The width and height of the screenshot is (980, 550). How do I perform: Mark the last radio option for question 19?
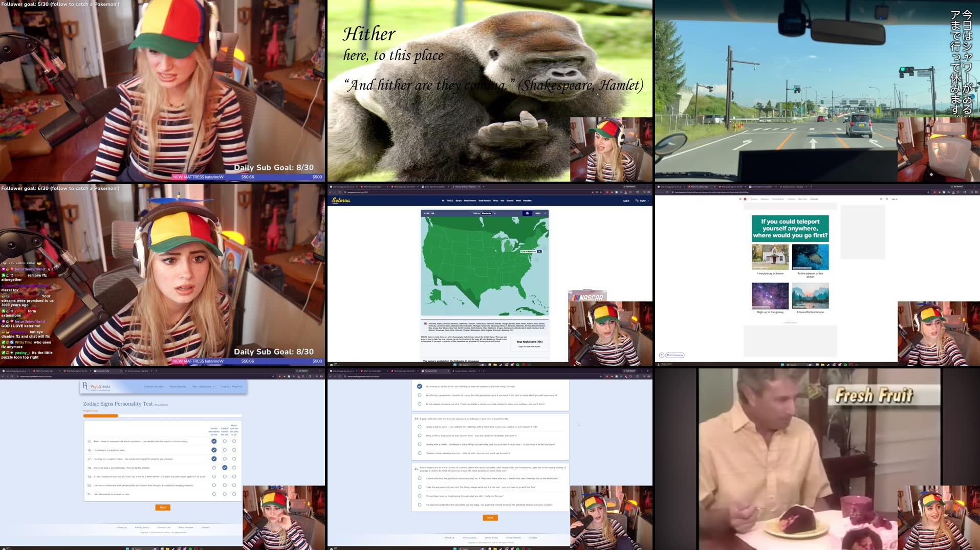pos(234,476)
